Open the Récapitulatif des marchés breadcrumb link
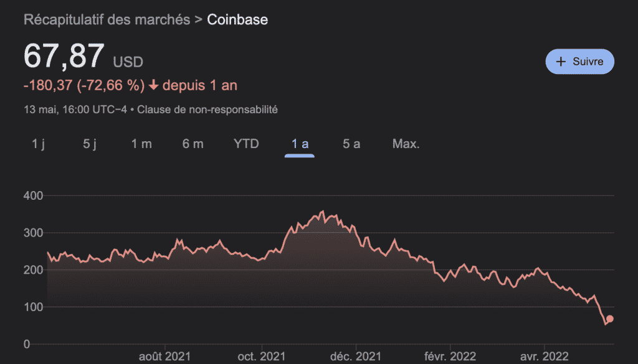The image size is (638, 364). click(x=107, y=19)
